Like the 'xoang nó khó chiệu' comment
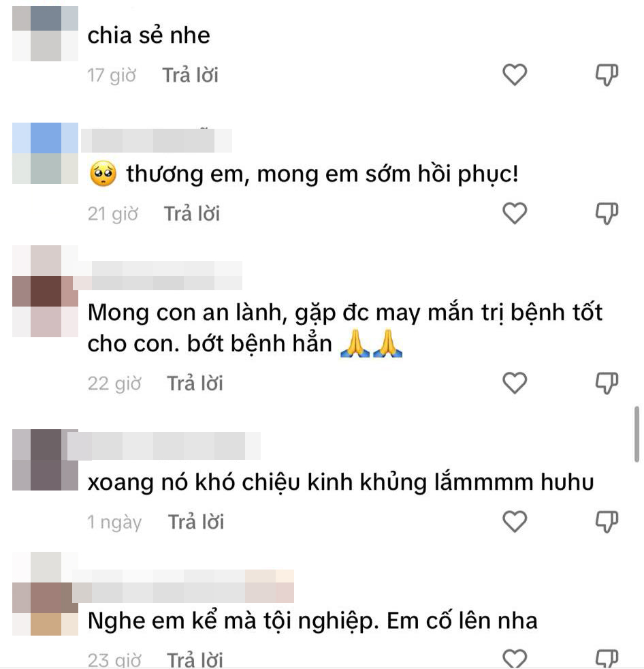644x669 pixels. click(515, 521)
